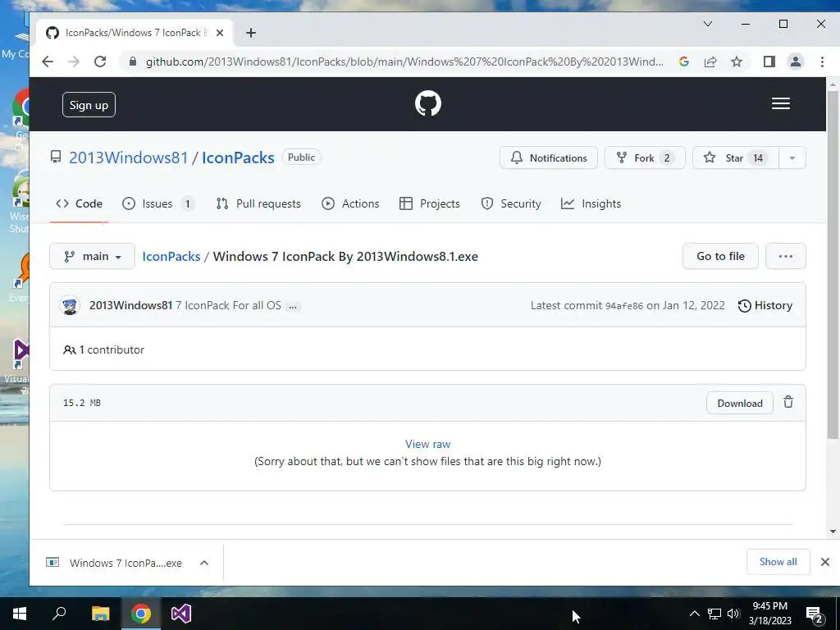Click the page scrollbar down arrow

(833, 532)
